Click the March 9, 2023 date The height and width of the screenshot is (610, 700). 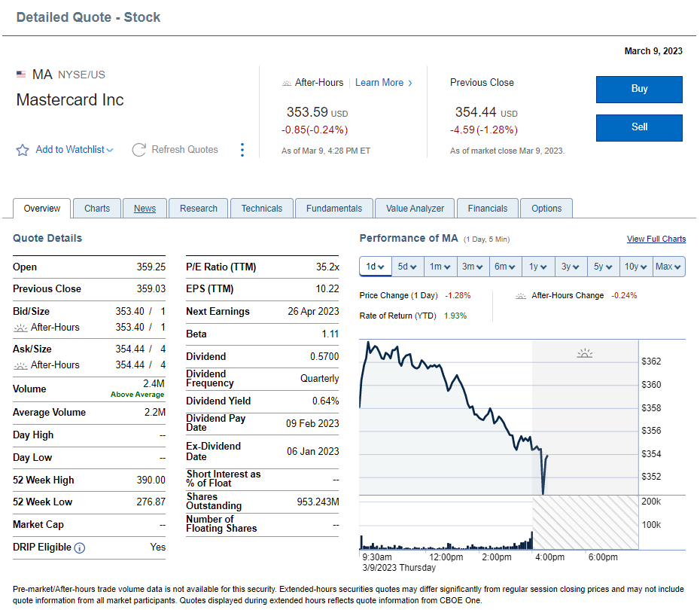653,51
